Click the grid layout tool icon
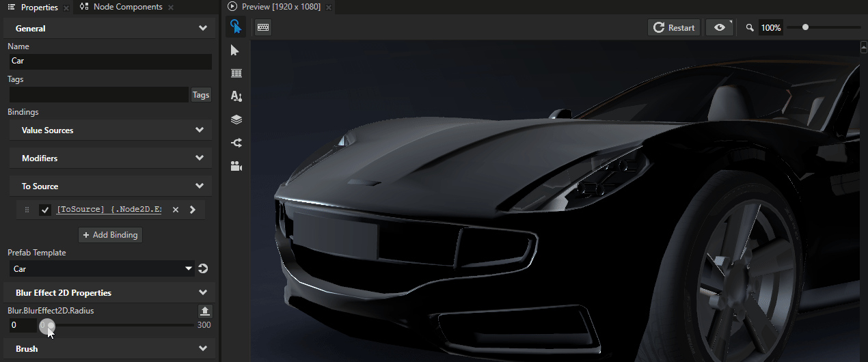868x362 pixels. pyautogui.click(x=236, y=73)
